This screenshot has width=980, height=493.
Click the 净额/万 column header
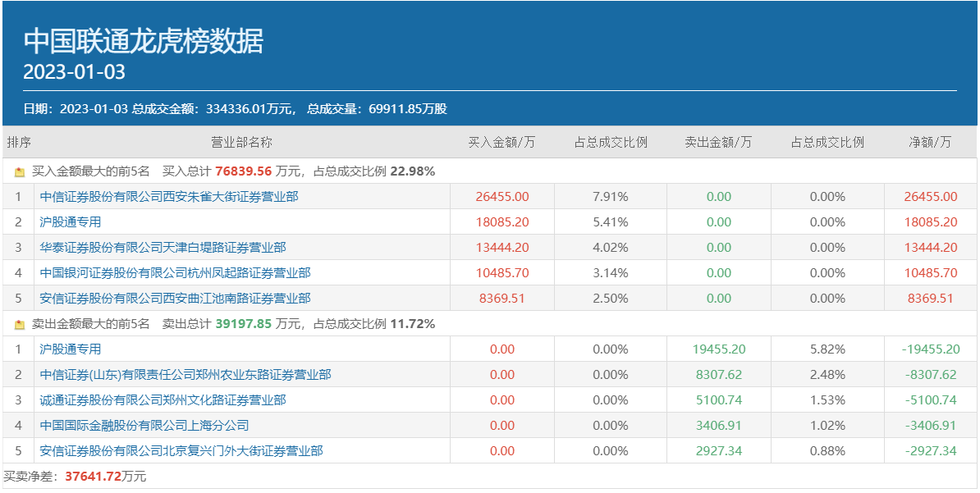pos(930,142)
